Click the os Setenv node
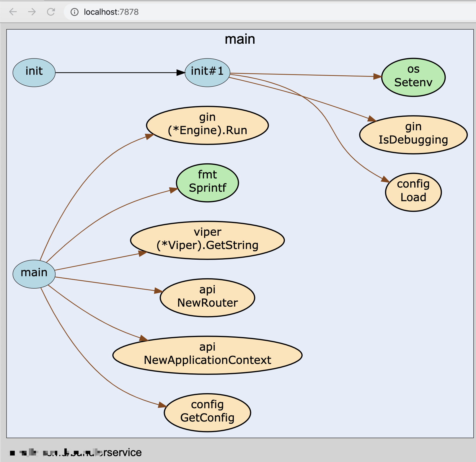The image size is (476, 462). [x=413, y=77]
